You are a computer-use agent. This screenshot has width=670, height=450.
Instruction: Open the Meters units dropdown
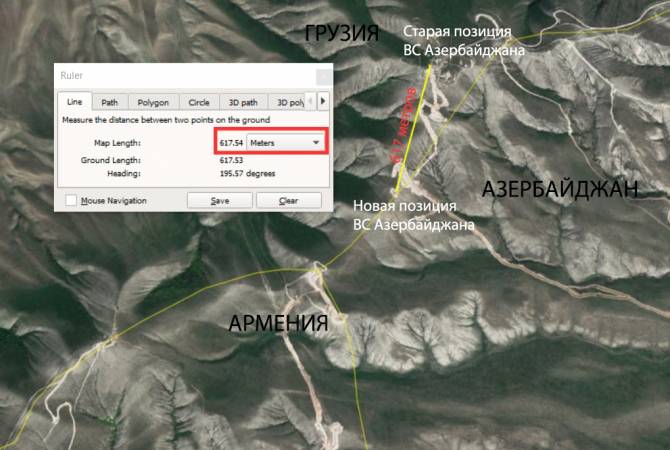click(288, 143)
